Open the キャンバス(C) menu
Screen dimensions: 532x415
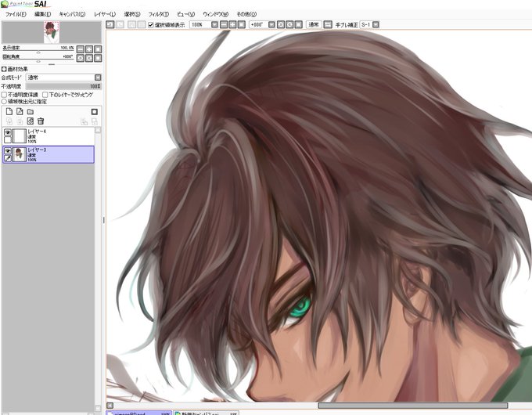coord(72,14)
